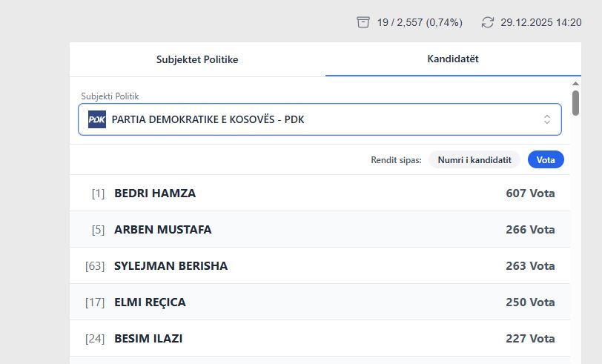602x364 pixels.
Task: Open the Subjekti Politik dropdown
Action: tap(319, 119)
